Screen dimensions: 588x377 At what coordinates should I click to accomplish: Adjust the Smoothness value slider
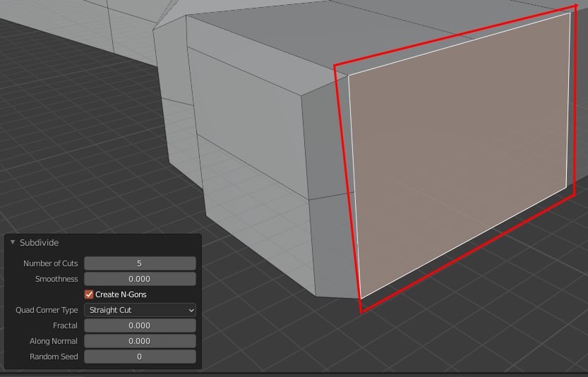click(140, 279)
